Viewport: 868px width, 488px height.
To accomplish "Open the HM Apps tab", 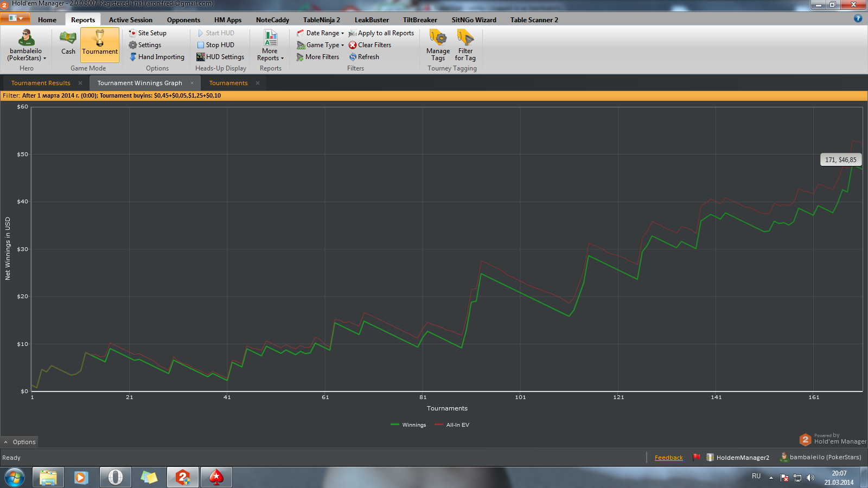I will tap(228, 20).
